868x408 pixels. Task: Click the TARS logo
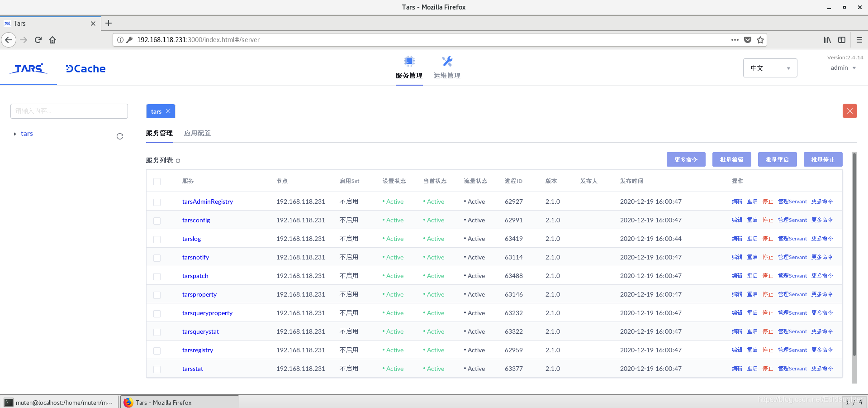[x=28, y=68]
